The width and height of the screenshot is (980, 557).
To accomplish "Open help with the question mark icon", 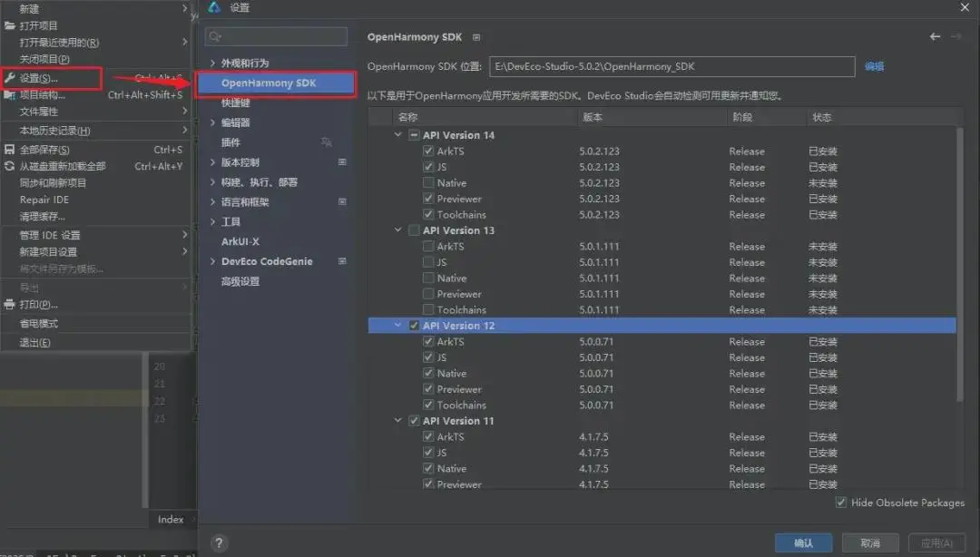I will click(x=219, y=542).
